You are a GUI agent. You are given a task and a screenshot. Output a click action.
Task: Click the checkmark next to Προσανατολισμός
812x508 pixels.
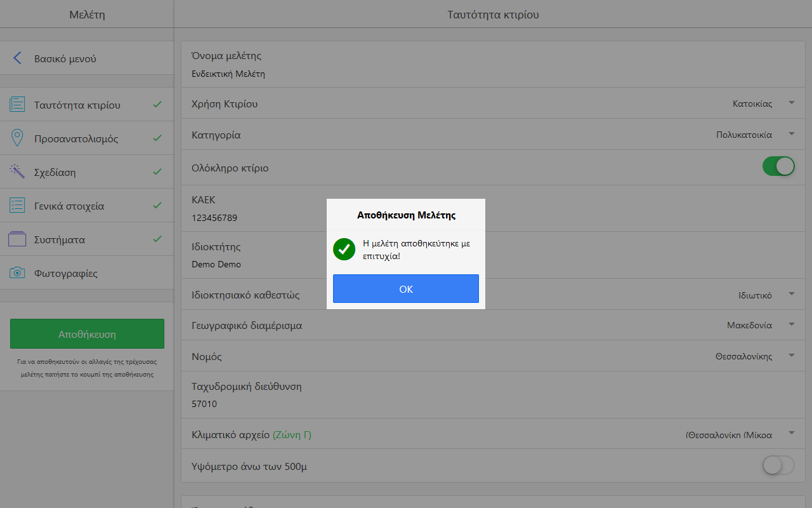tap(157, 138)
